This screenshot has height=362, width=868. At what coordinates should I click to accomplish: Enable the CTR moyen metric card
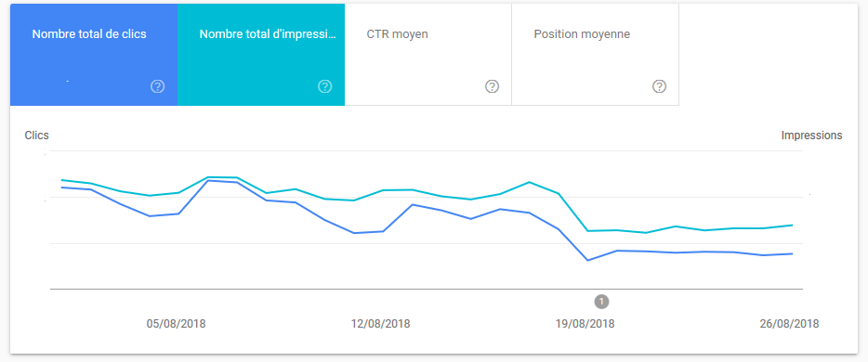point(427,55)
